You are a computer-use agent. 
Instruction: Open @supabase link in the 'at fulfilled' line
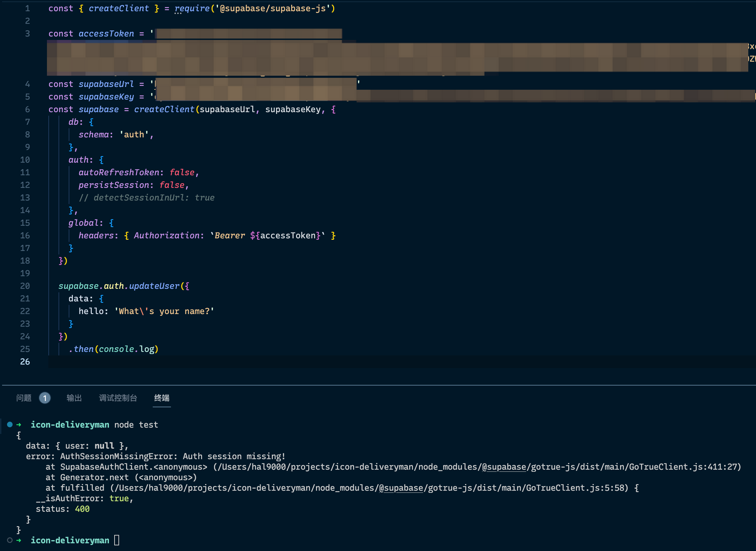[401, 488]
